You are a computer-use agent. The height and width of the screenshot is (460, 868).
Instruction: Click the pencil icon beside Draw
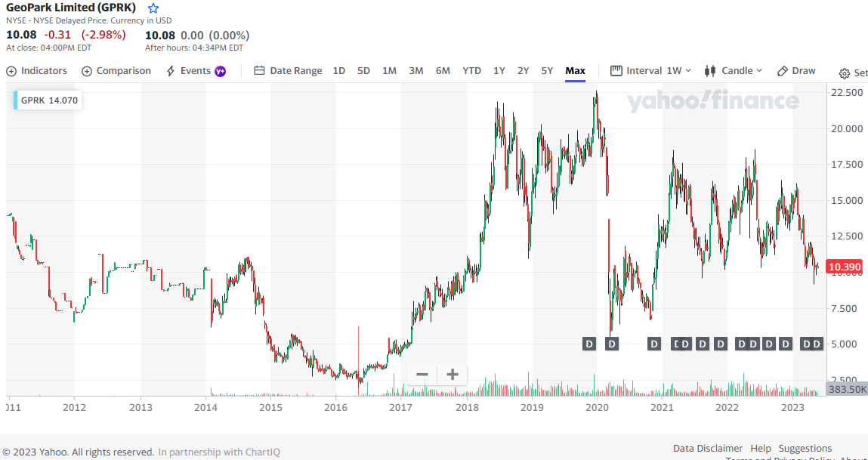(782, 71)
